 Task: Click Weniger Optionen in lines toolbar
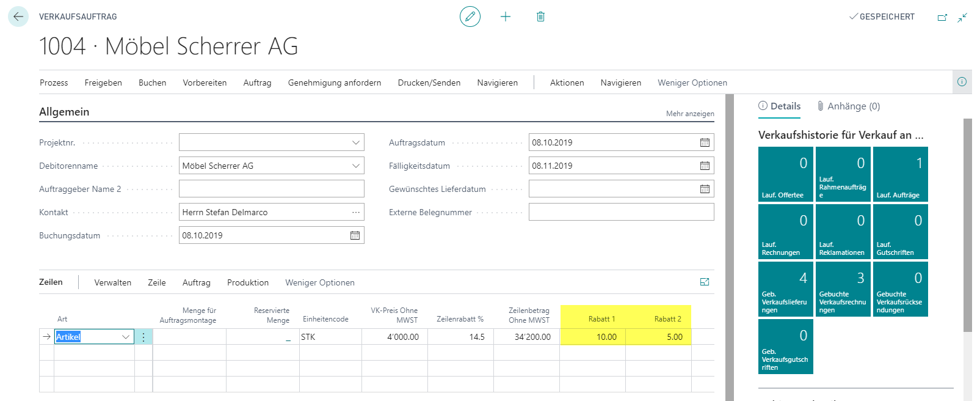tap(320, 282)
